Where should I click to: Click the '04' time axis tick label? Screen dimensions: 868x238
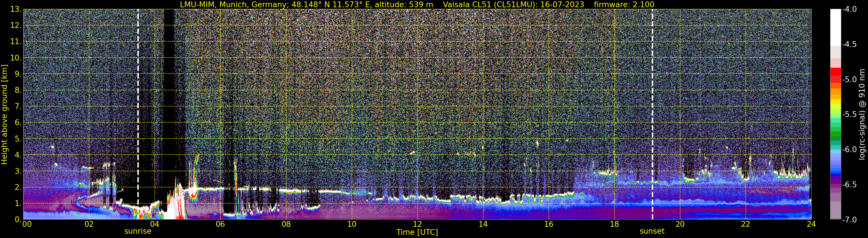coord(155,224)
